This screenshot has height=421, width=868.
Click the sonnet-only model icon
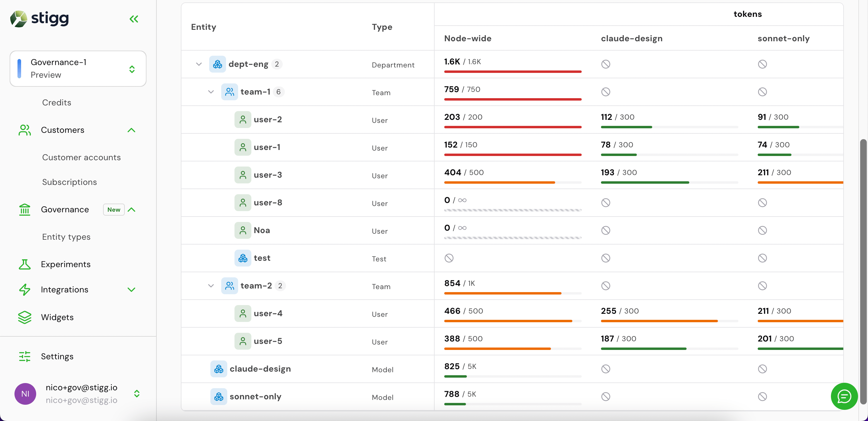point(219,396)
